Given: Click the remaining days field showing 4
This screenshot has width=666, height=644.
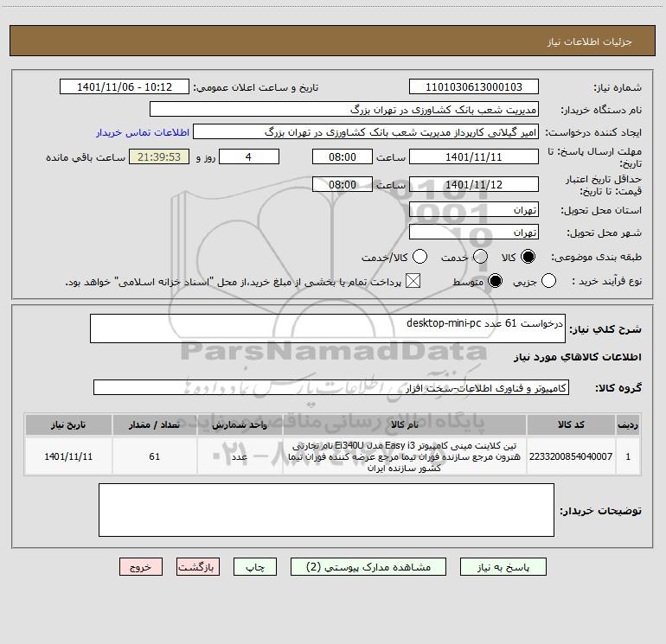Looking at the screenshot, I should 249,156.
